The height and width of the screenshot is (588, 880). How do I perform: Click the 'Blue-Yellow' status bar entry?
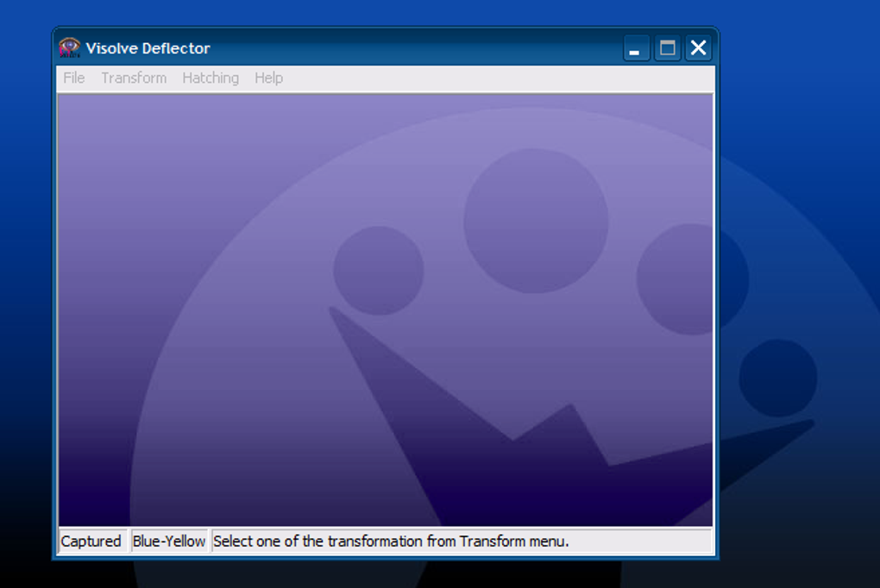pos(169,541)
